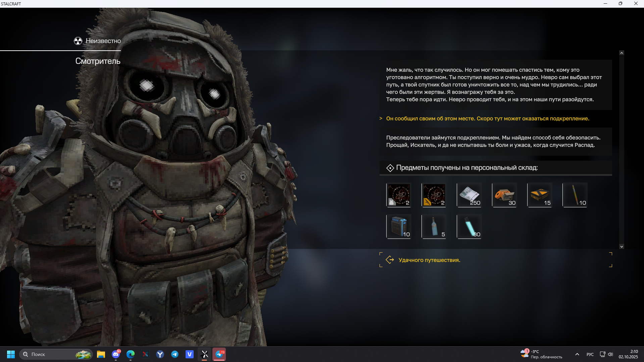
Task: Expand the hidden system tray icons chevron
Action: (577, 354)
